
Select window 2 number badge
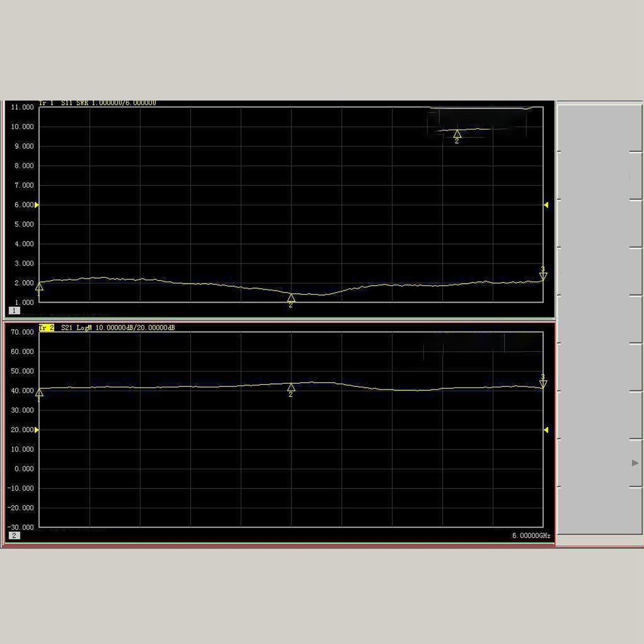14,535
